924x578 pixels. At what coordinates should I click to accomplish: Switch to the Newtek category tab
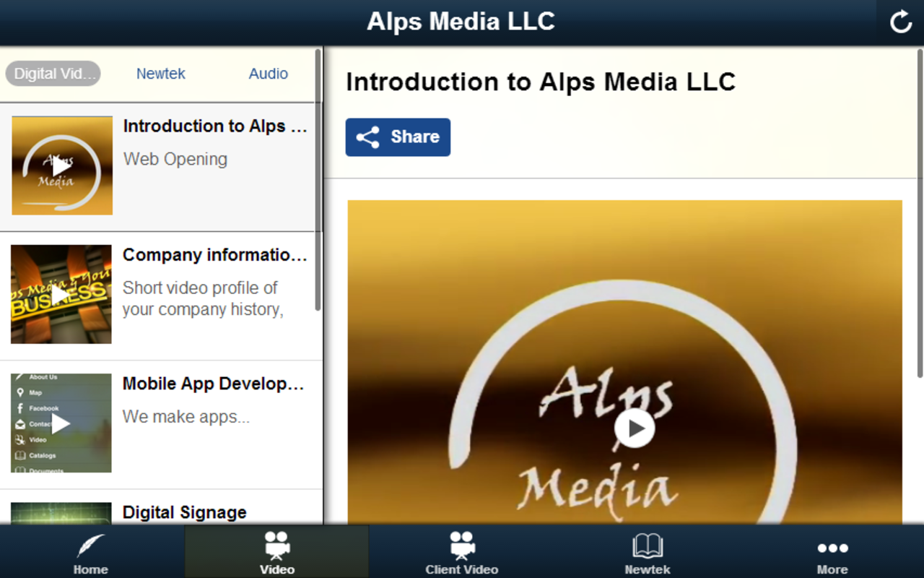coord(160,73)
